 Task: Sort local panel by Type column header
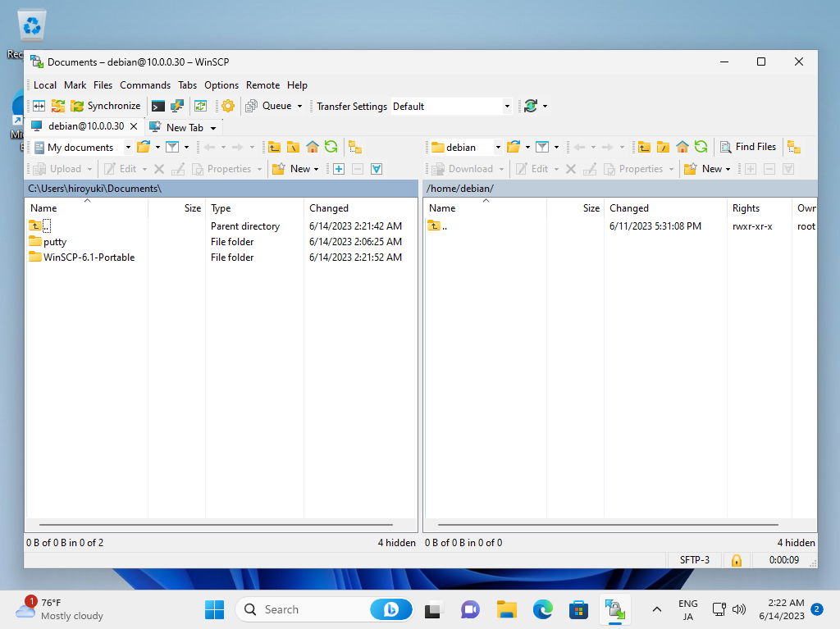[x=254, y=208]
